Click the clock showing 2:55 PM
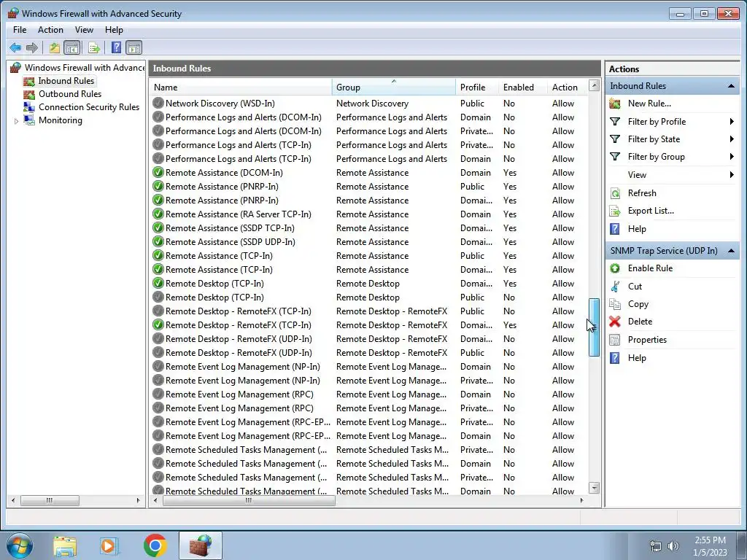747x560 pixels. [710, 540]
